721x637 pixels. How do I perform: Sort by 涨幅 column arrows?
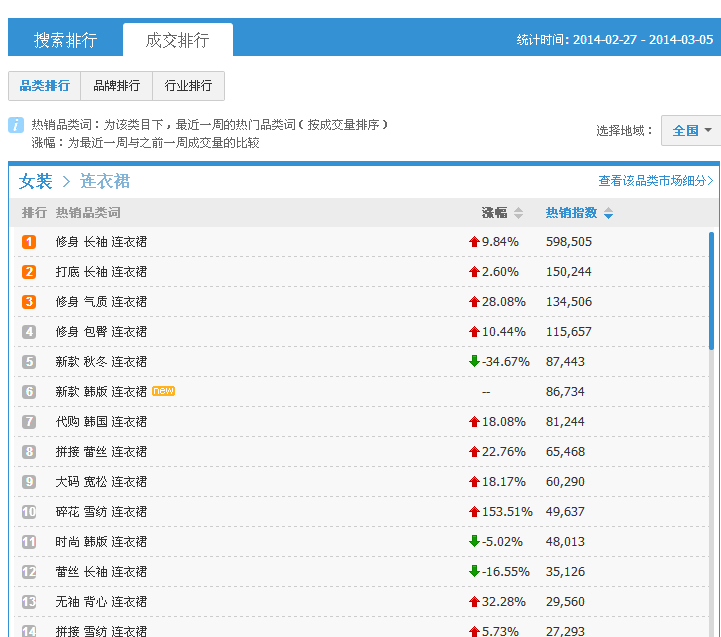click(x=518, y=213)
